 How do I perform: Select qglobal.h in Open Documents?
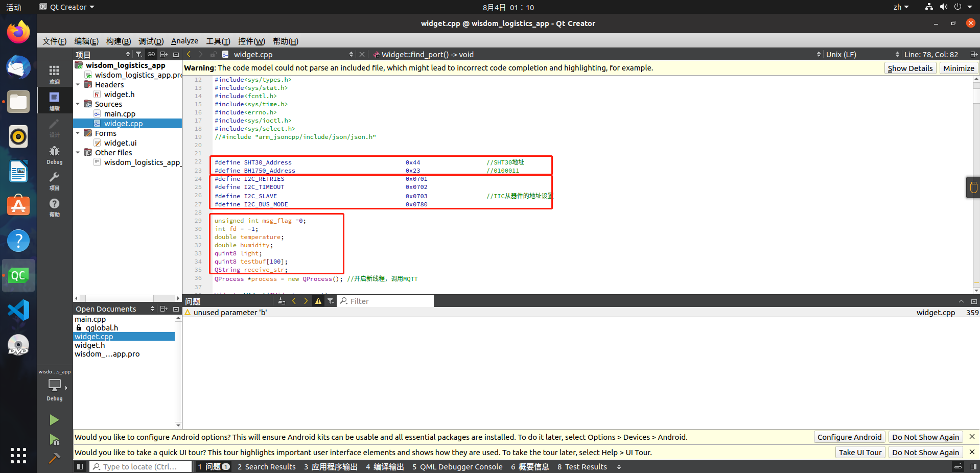[x=102, y=327]
